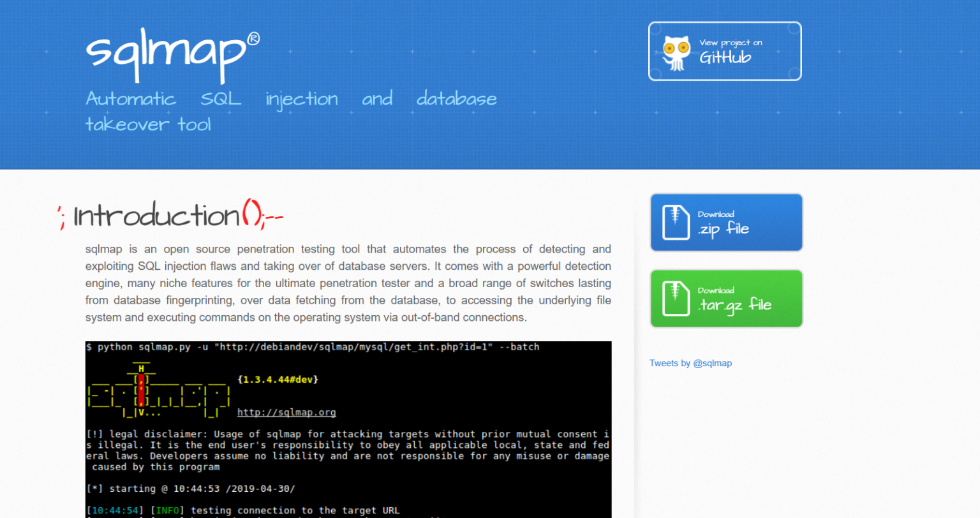Viewport: 980px width, 518px height.
Task: Click the version string {1.3.4.44#dev}
Action: 278,379
